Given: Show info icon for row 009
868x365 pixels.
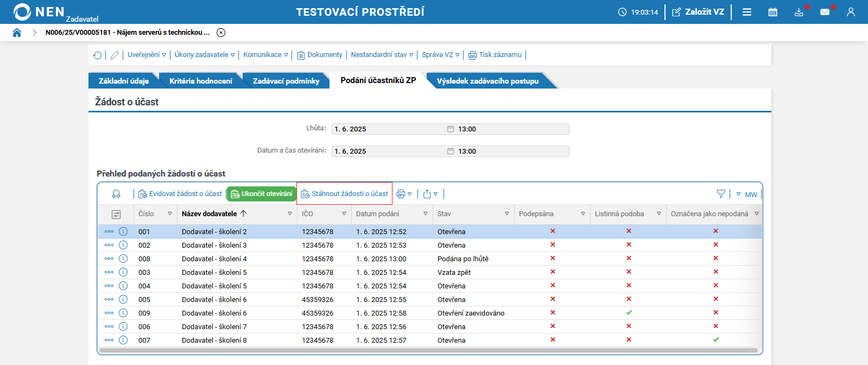Looking at the screenshot, I should [x=123, y=313].
